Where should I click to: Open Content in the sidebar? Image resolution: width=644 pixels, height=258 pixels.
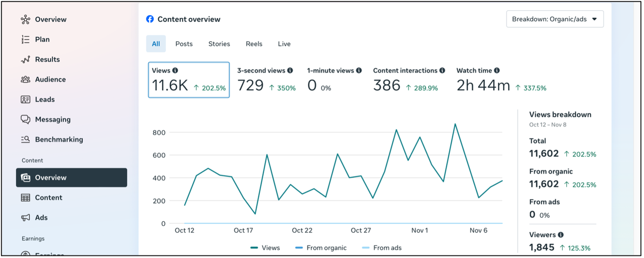49,198
